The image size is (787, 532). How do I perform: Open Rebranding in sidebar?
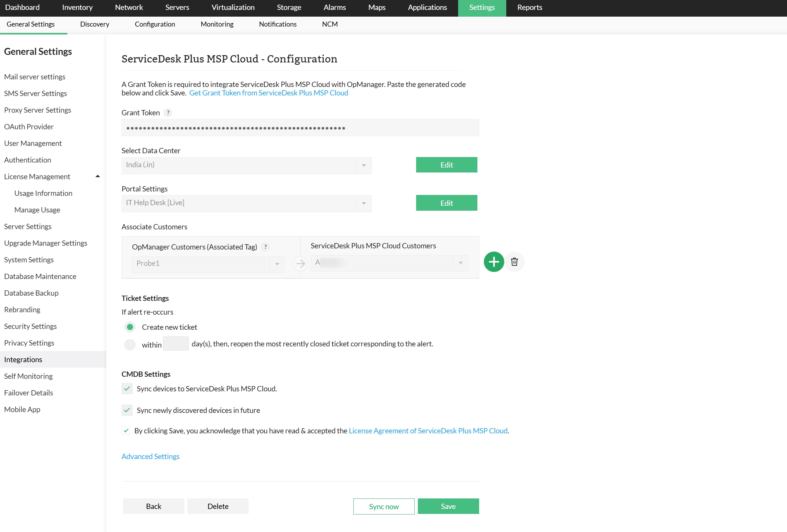pos(22,310)
